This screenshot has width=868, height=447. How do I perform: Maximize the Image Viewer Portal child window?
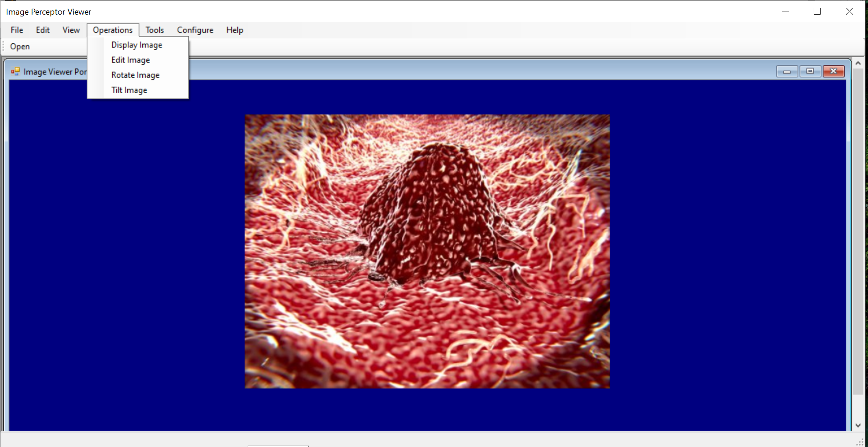click(810, 71)
